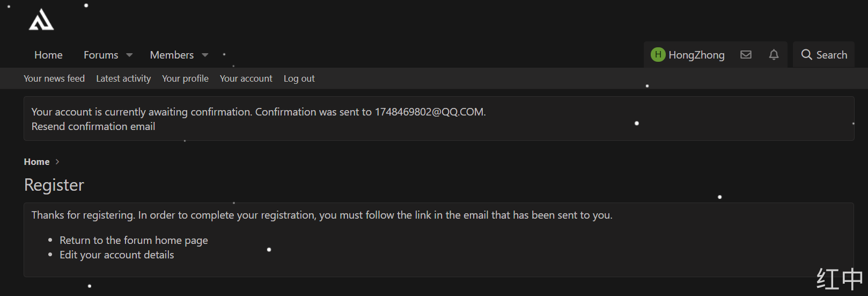Click the HongZhong user avatar
This screenshot has height=296, width=868.
658,55
